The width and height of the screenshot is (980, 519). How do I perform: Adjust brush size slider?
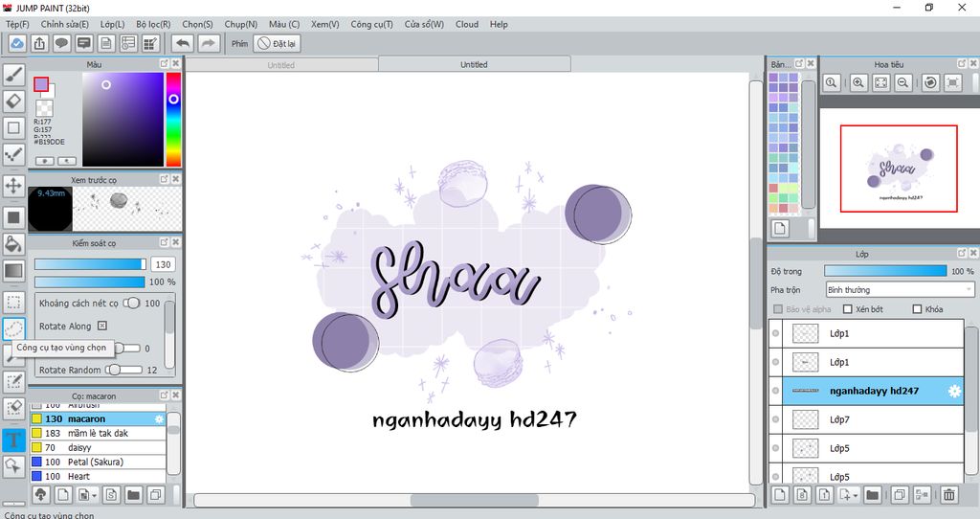(90, 264)
